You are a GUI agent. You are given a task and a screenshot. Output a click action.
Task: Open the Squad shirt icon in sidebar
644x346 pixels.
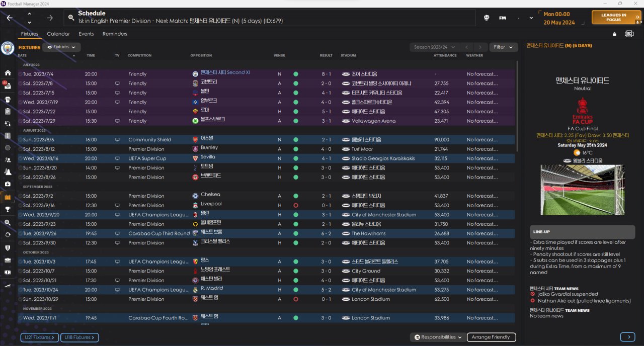click(8, 99)
